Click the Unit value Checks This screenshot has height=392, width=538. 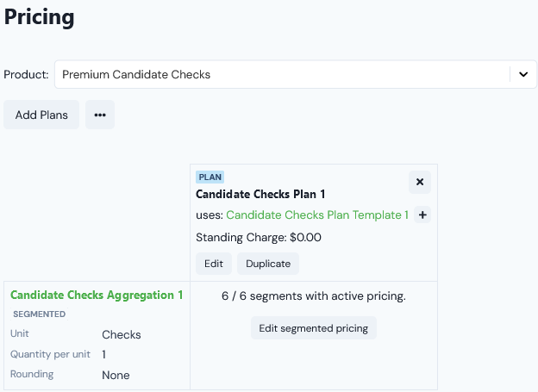(x=122, y=334)
